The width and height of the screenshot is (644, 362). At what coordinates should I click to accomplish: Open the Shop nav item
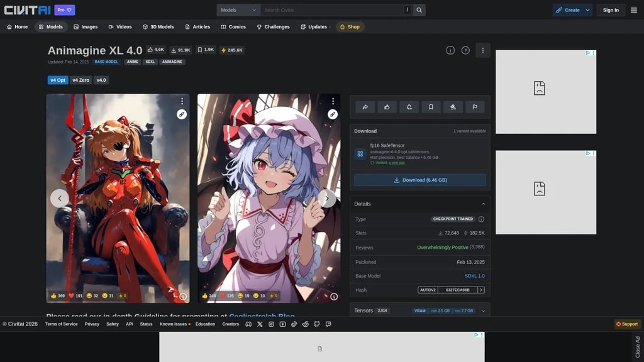(350, 26)
